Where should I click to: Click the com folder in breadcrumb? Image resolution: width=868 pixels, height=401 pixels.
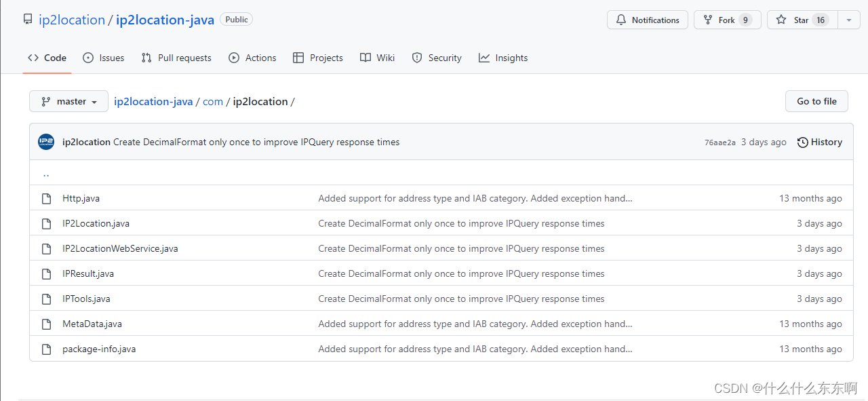[x=213, y=102]
